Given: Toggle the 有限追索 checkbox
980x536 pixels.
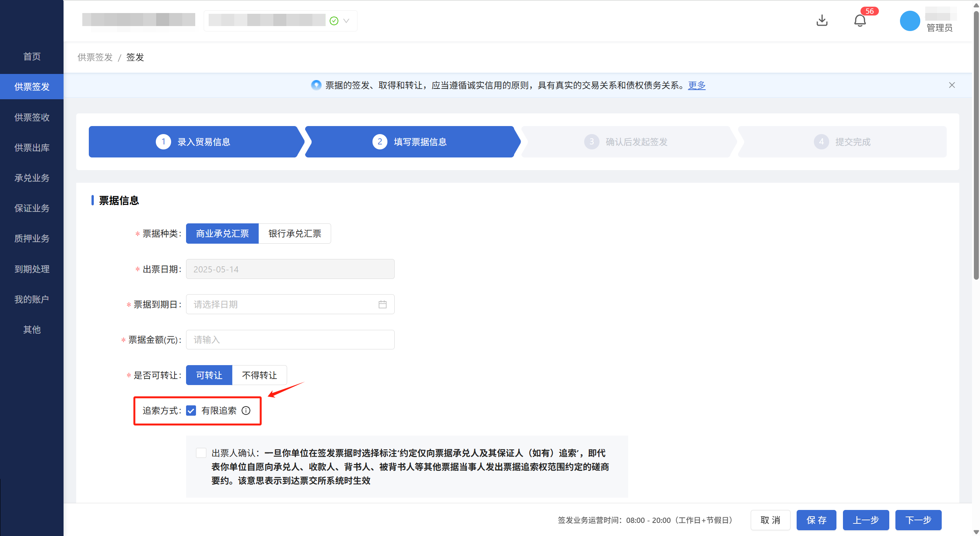Looking at the screenshot, I should (191, 410).
